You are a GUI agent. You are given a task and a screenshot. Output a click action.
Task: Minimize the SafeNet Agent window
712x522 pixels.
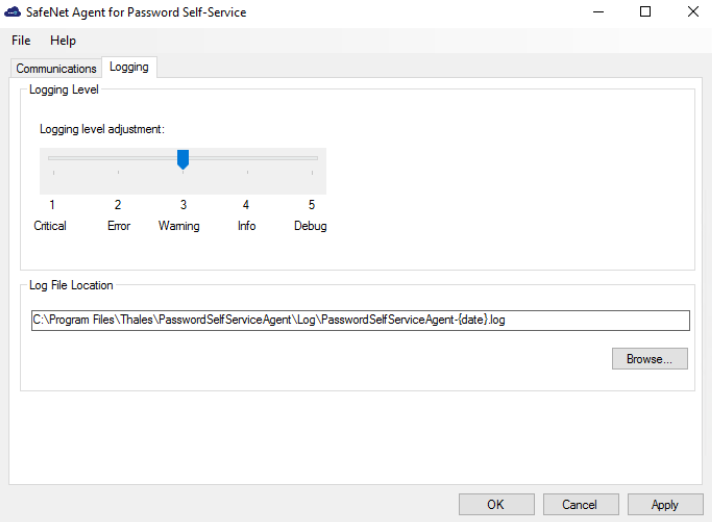[x=598, y=12]
